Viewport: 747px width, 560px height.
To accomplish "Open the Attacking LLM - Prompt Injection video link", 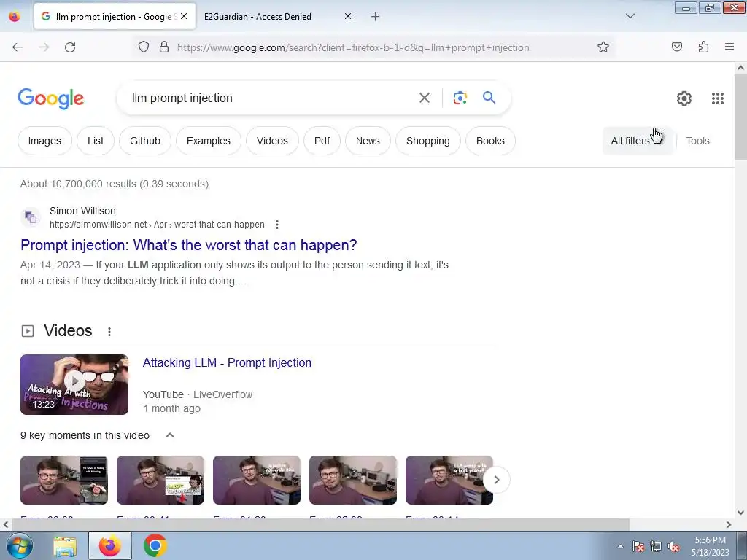I will 228,363.
